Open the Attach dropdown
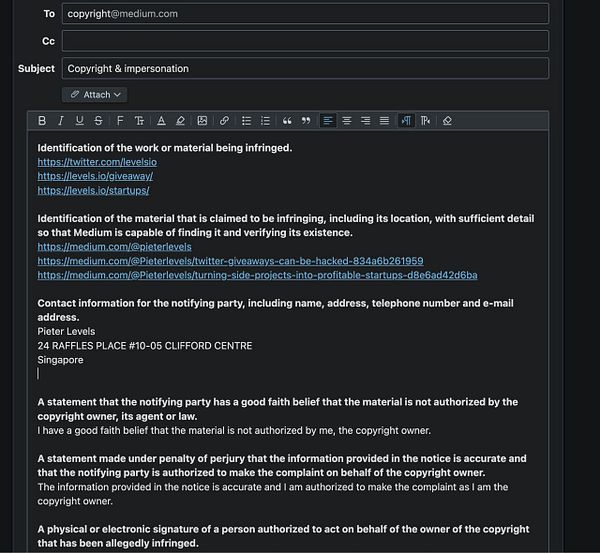The image size is (600, 553). pyautogui.click(x=95, y=95)
